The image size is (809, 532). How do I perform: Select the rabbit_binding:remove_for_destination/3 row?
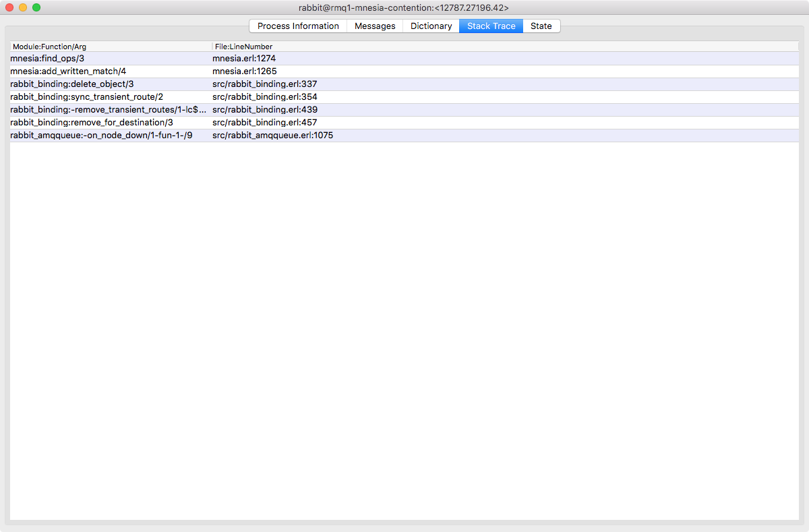pos(404,123)
